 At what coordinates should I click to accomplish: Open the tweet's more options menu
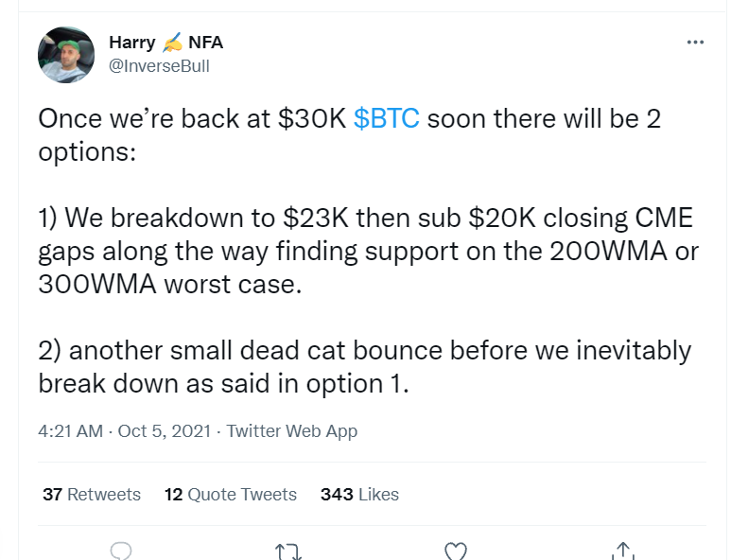coord(695,43)
